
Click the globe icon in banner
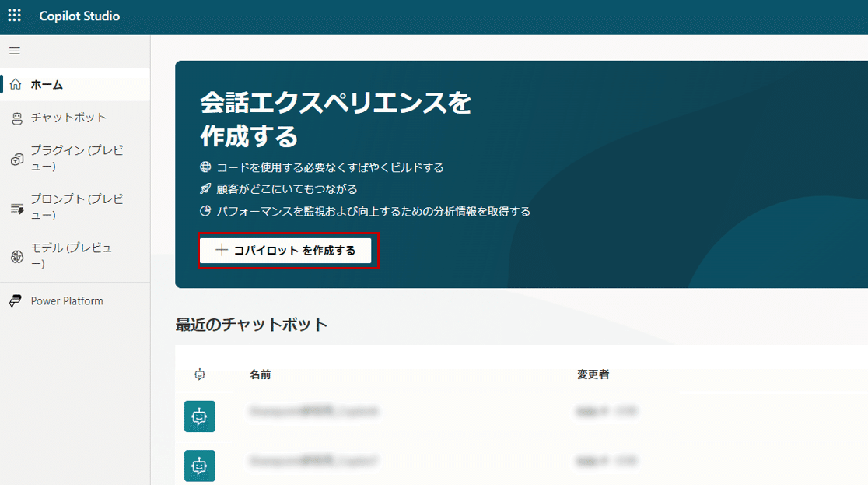205,167
